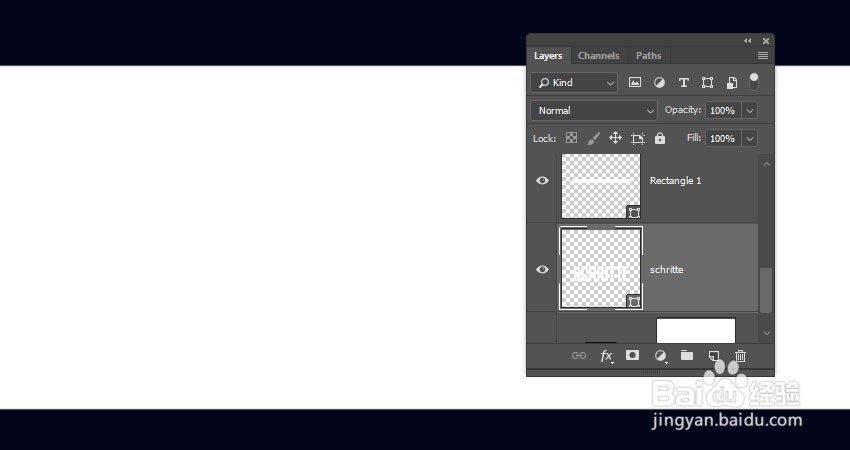This screenshot has width=850, height=450.
Task: Click the scroll down arrow in layers list
Action: click(x=767, y=333)
